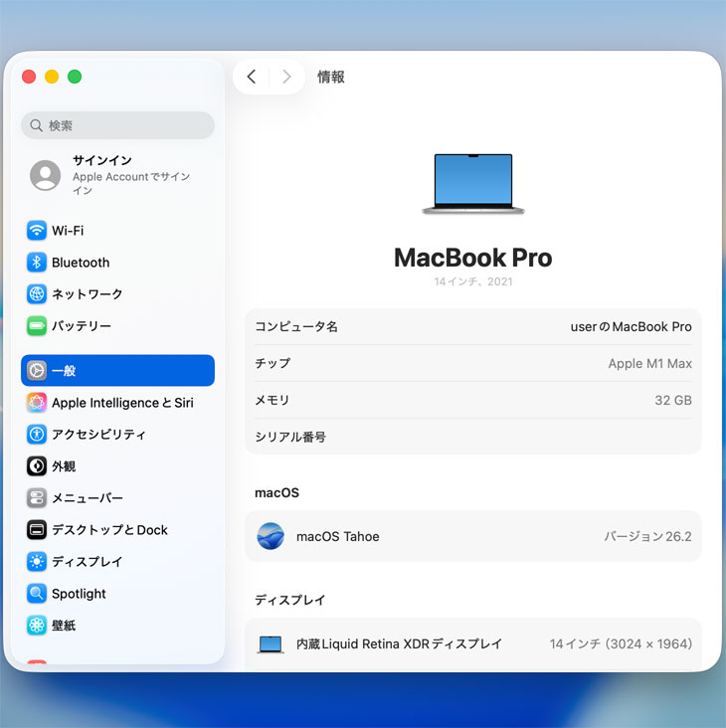Click the forward chevron navigation button
726x728 pixels.
point(286,77)
